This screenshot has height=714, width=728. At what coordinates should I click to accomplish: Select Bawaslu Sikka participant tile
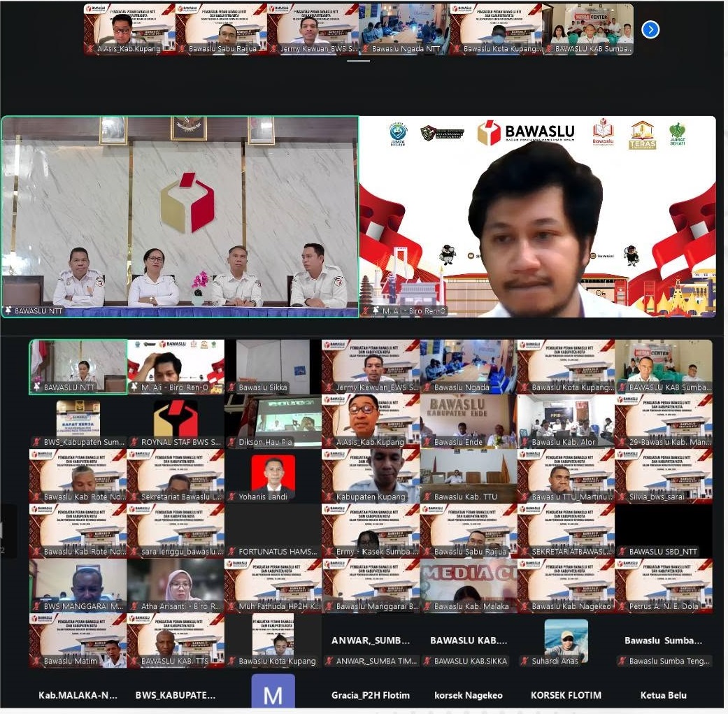(x=273, y=366)
